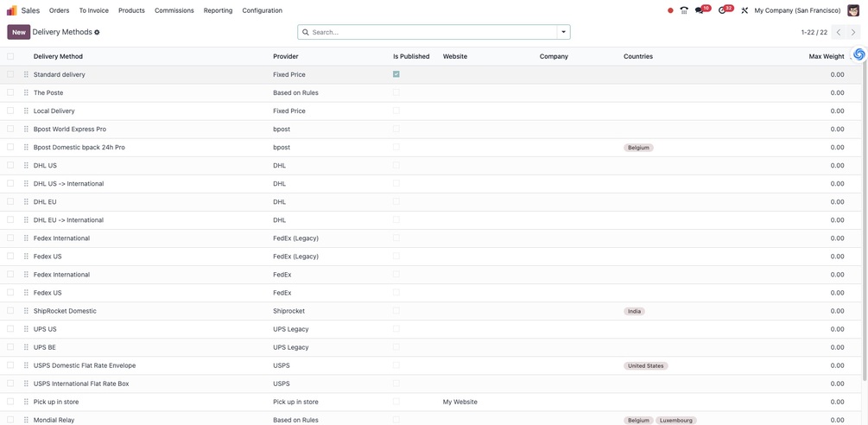This screenshot has width=868, height=425.
Task: Select the USPS Domestic Flat Rate Envelope checkbox
Action: pos(10,365)
